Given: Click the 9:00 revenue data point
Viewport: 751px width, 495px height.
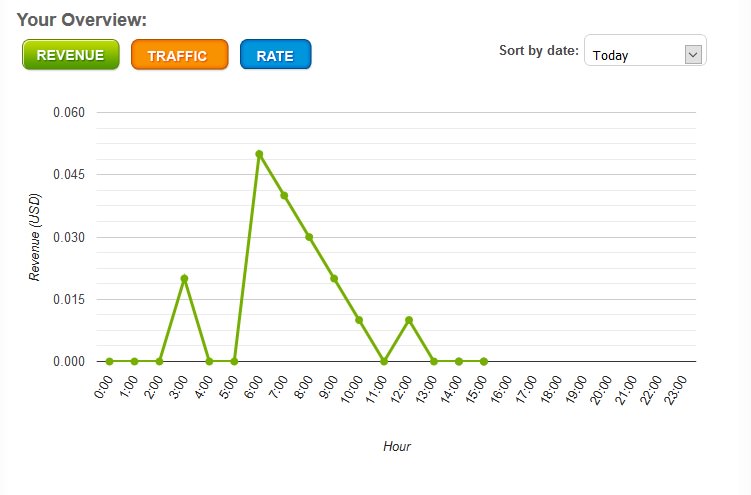Looking at the screenshot, I should [334, 279].
